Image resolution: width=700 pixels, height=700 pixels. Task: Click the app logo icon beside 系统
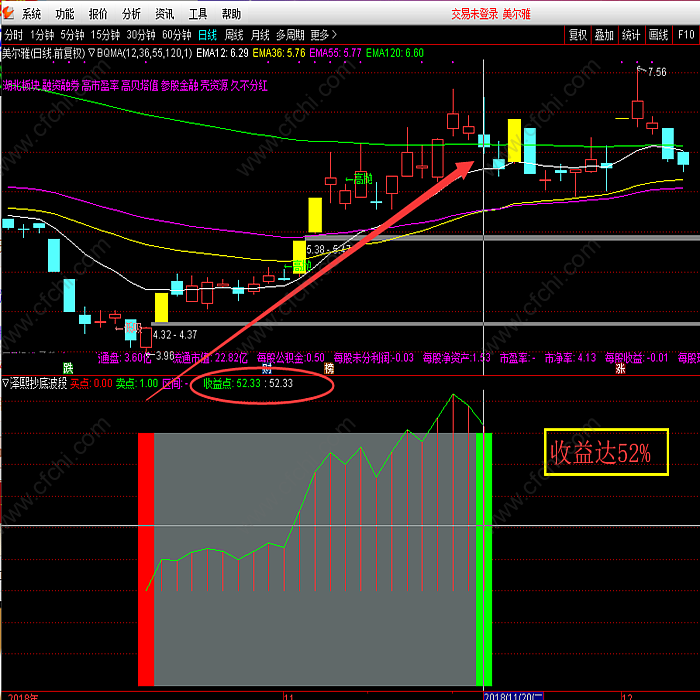(x=8, y=13)
